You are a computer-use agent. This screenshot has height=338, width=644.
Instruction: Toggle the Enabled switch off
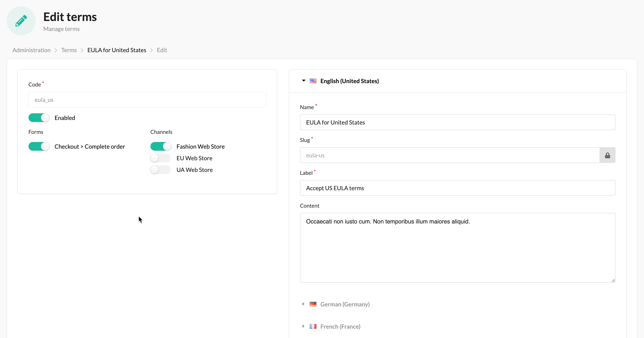click(39, 118)
